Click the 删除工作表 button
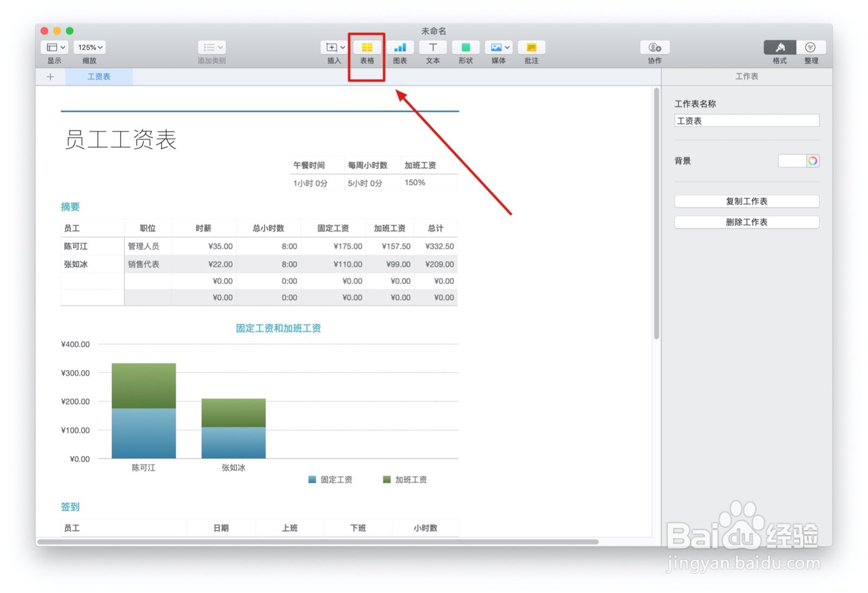This screenshot has width=868, height=593. [746, 222]
